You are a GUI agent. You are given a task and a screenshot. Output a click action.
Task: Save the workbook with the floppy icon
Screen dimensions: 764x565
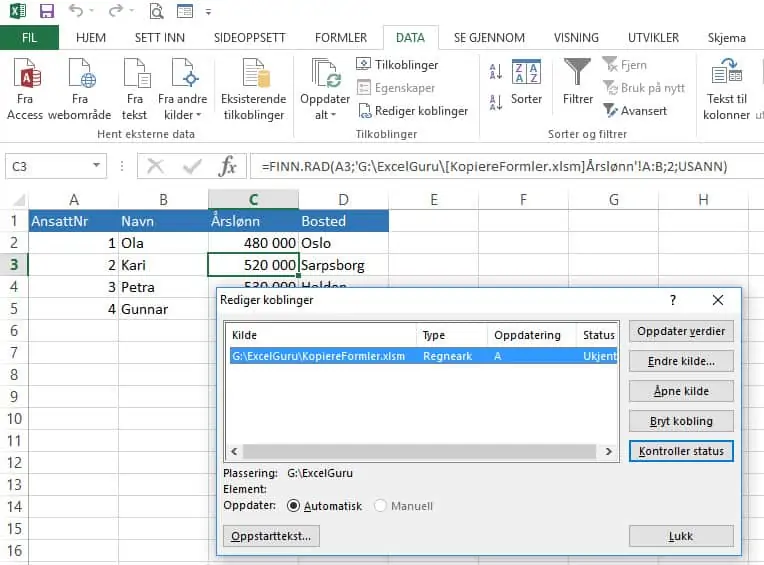pos(47,11)
